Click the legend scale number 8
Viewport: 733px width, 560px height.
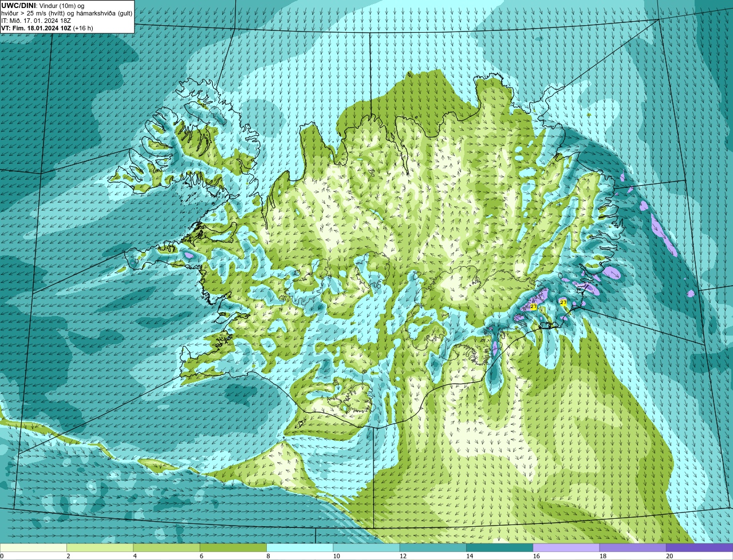(268, 556)
